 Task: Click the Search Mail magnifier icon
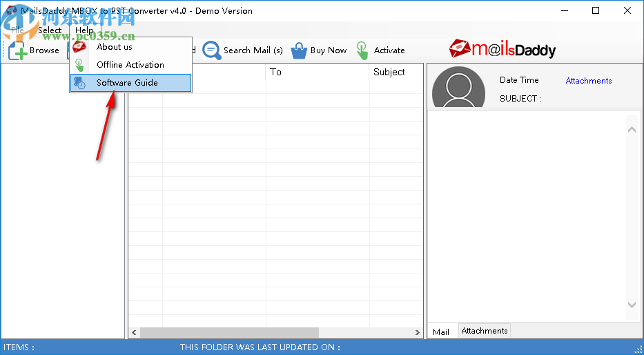(x=212, y=50)
